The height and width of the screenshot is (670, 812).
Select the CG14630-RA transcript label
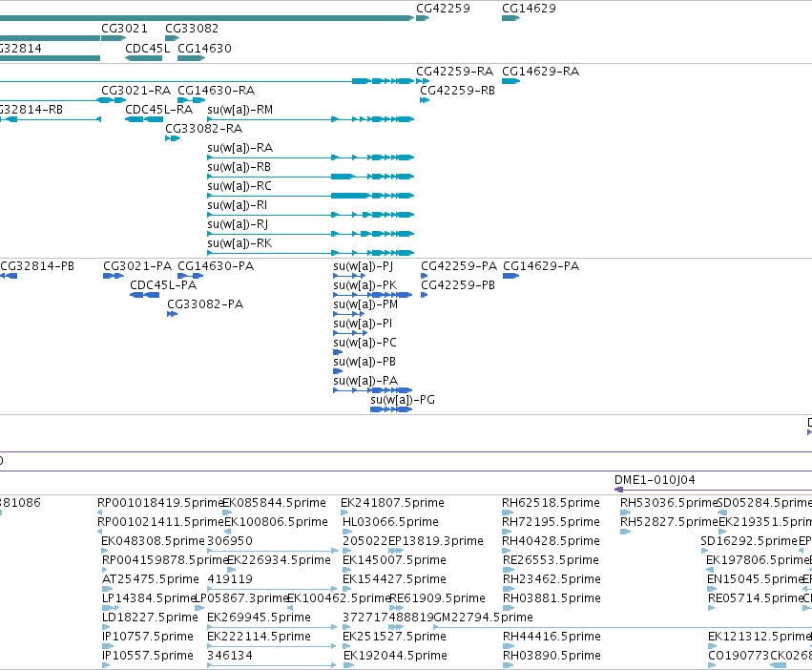(x=216, y=91)
